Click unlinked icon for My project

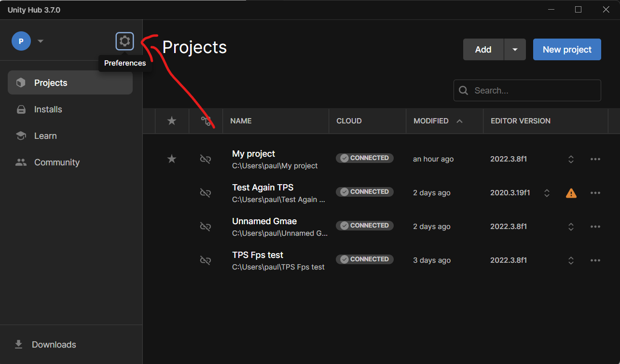coord(206,159)
